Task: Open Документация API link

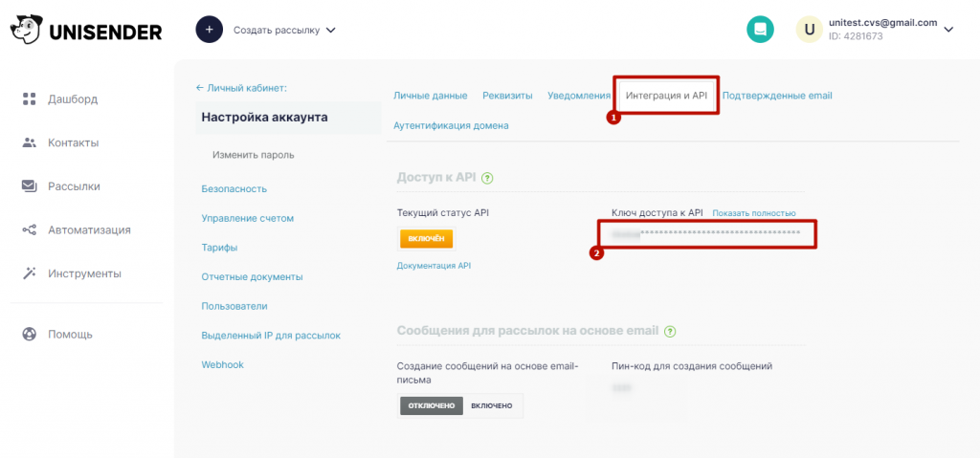Action: [x=434, y=266]
